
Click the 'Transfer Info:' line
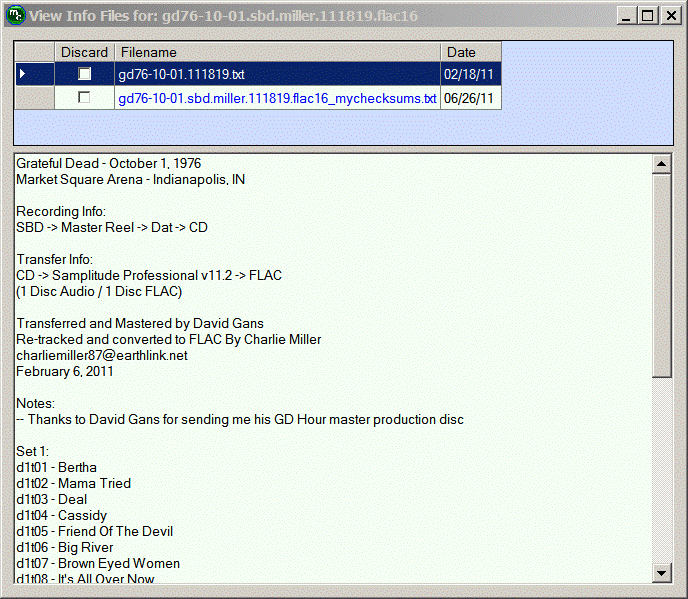(x=54, y=259)
